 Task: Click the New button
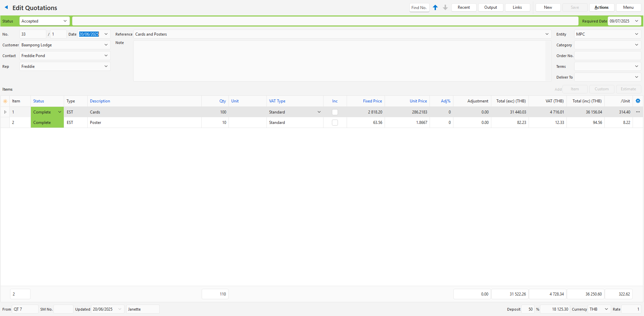[x=548, y=7]
